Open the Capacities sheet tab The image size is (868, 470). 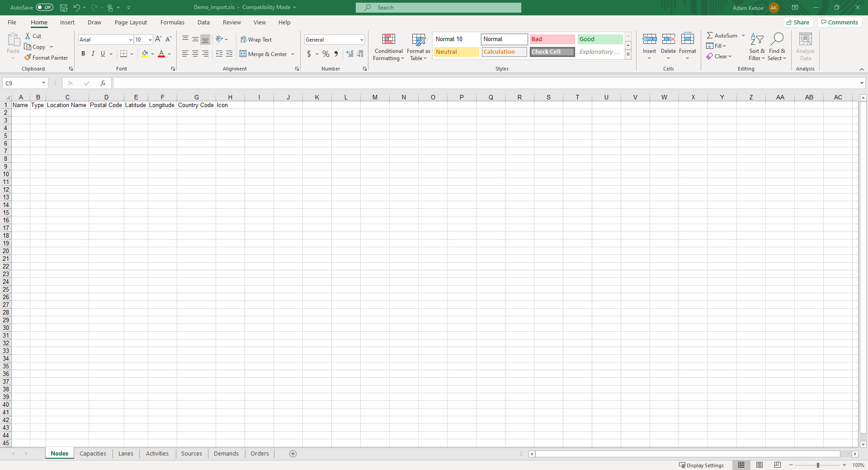coord(93,454)
